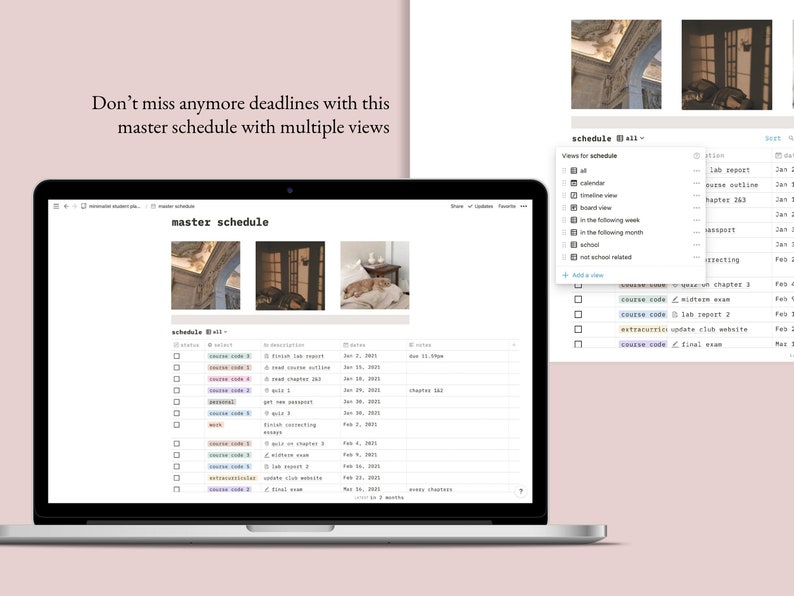Open the work tag select dropdown
This screenshot has width=794, height=596.
[x=216, y=425]
